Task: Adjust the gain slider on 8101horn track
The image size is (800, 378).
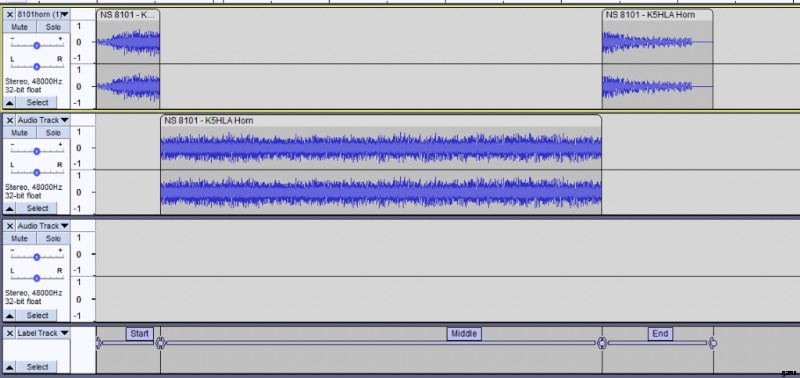Action: point(36,45)
